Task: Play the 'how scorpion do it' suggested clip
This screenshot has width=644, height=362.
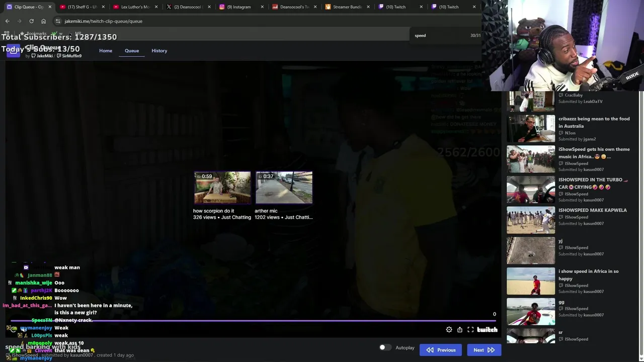Action: [x=222, y=188]
